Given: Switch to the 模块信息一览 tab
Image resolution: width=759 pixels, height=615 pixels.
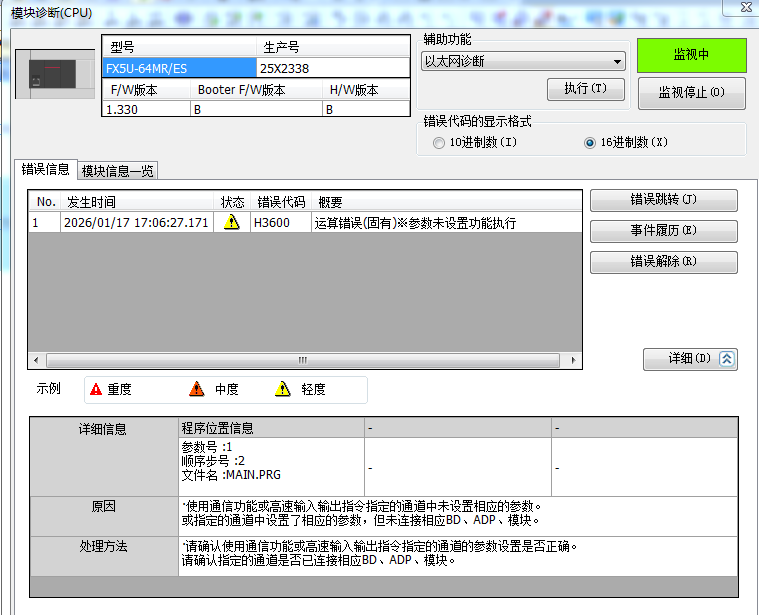Looking at the screenshot, I should pos(118,171).
